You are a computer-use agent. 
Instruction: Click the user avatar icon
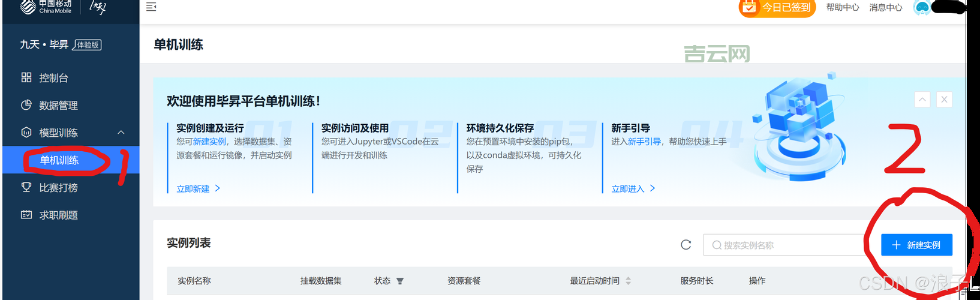(922, 7)
